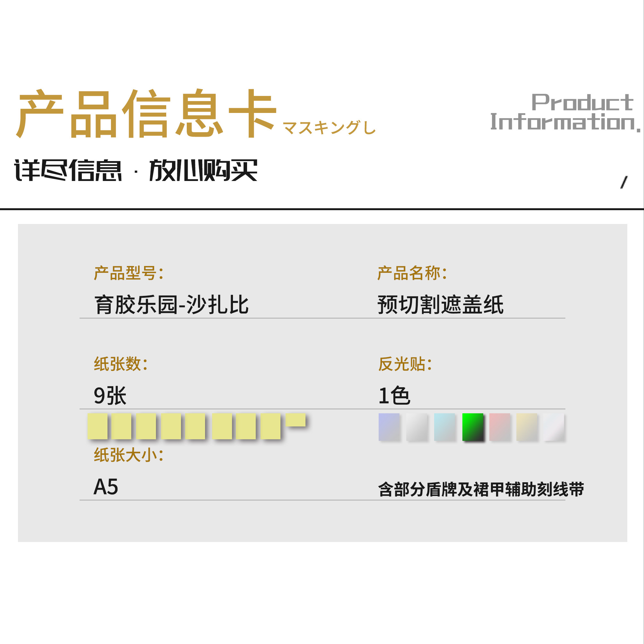The width and height of the screenshot is (644, 644).
Task: Select the lavender purple color swatch
Action: pos(389,427)
